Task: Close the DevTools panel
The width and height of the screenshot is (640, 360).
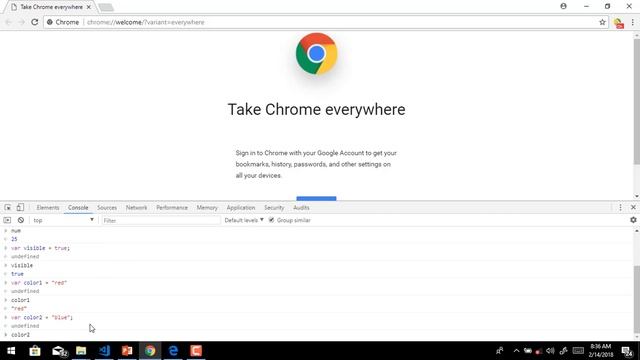Action: (x=633, y=207)
